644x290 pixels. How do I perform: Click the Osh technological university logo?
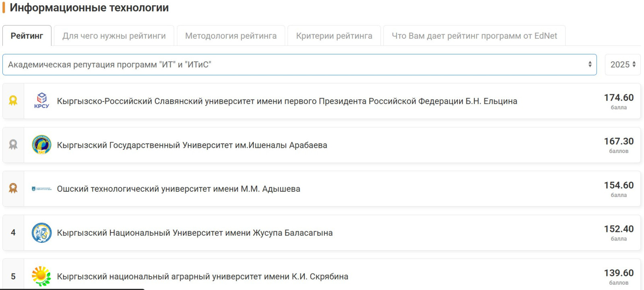click(41, 188)
